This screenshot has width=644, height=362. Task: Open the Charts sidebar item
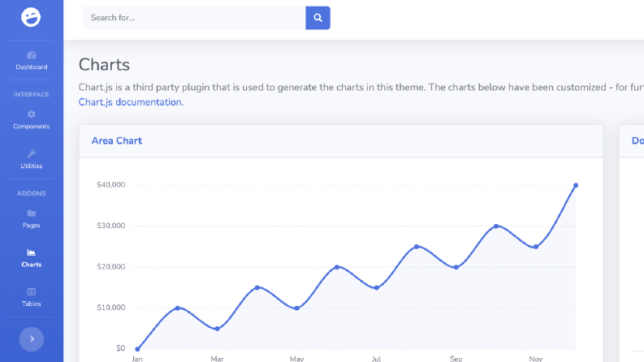coord(31,258)
